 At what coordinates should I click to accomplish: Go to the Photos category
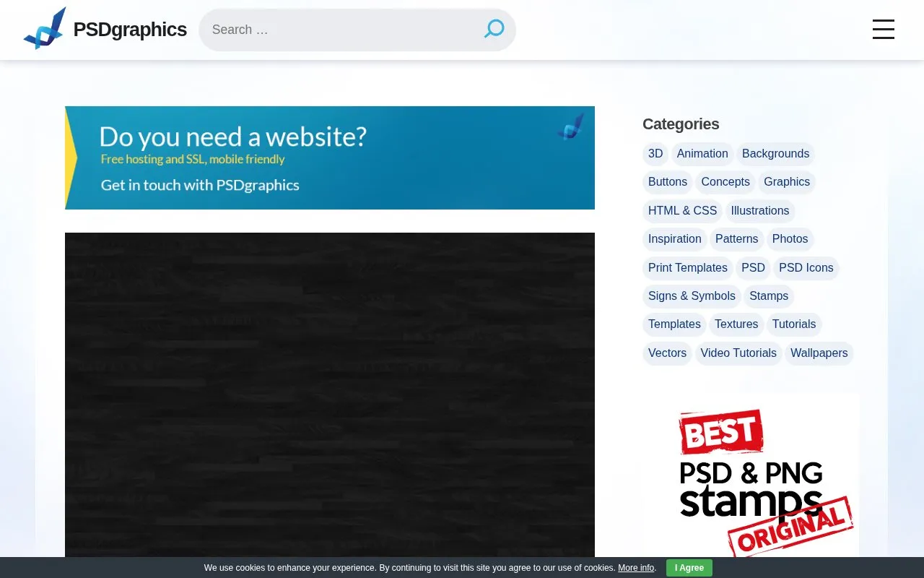tap(790, 239)
